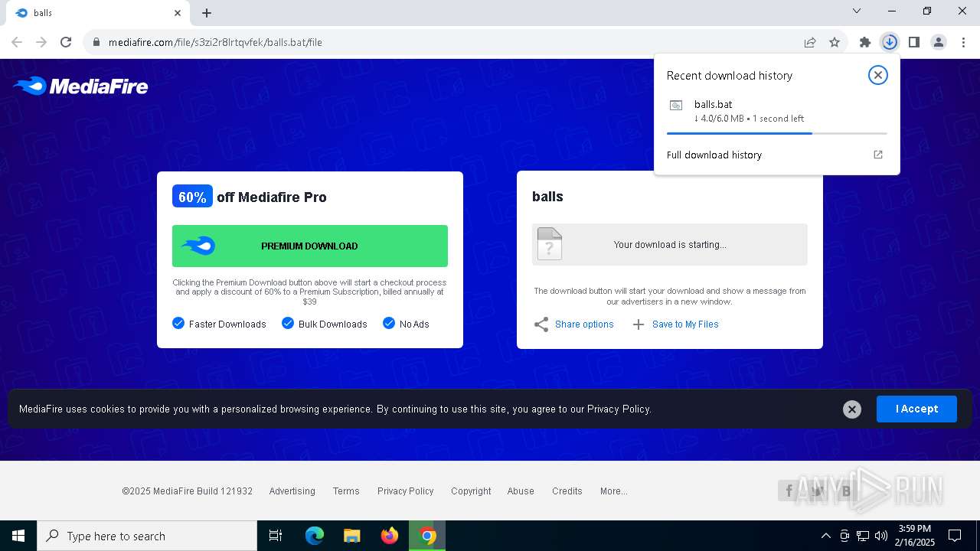Click the balls.bat file icon
Image resolution: width=980 pixels, height=551 pixels.
click(x=676, y=106)
